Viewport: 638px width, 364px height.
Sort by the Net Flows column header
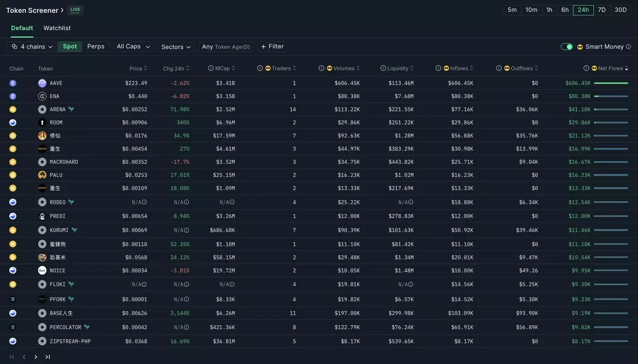point(610,68)
